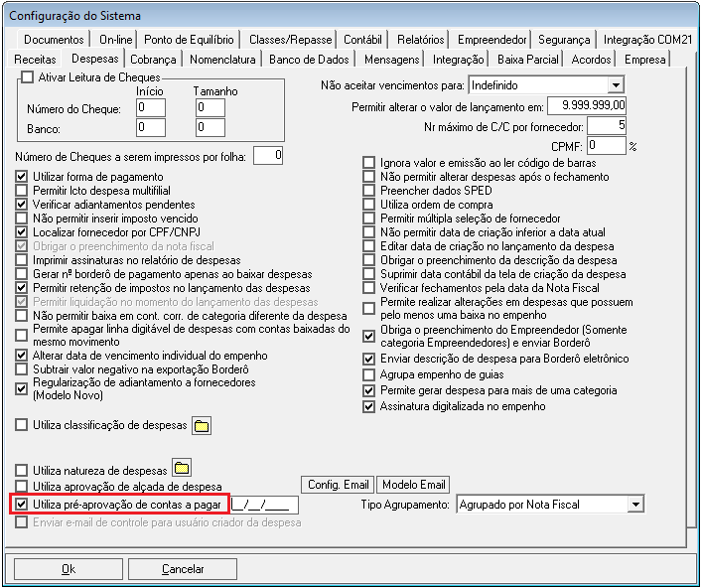Toggle Alterar data de vencimento individual do empenho
701x588 pixels.
click(21, 356)
